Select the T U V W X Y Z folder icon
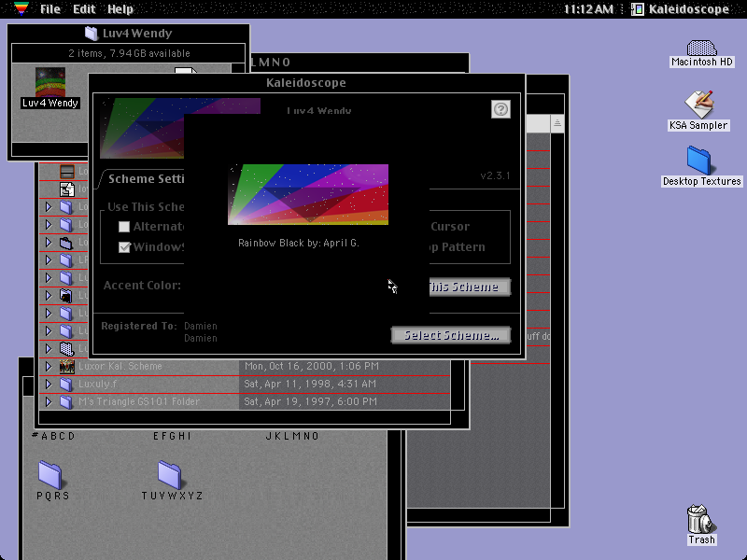This screenshot has height=560, width=747. point(170,475)
